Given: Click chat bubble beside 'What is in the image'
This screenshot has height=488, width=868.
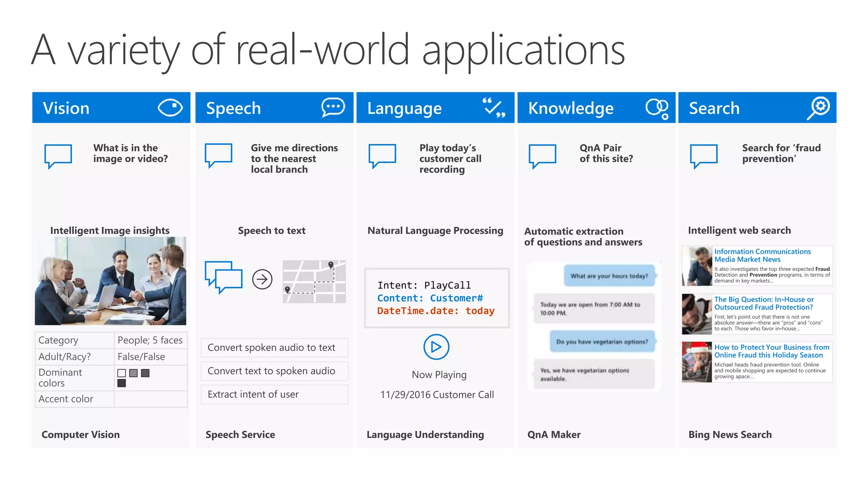Looking at the screenshot, I should [x=58, y=156].
